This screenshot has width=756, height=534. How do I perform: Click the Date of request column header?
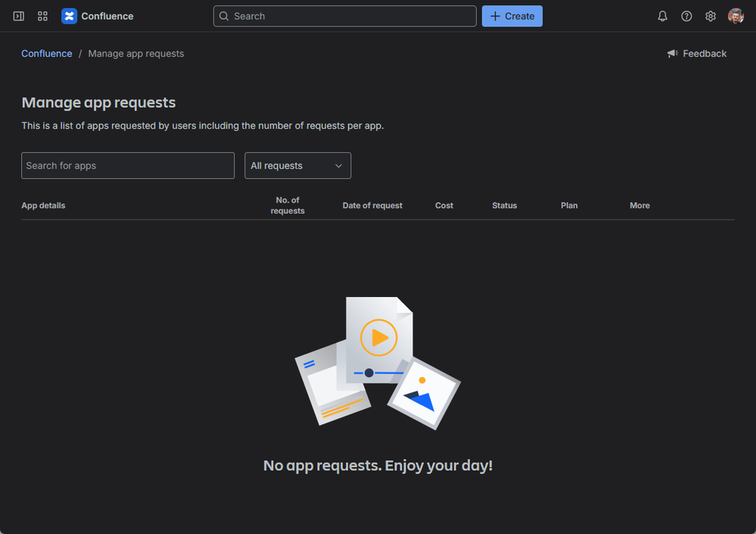coord(372,205)
